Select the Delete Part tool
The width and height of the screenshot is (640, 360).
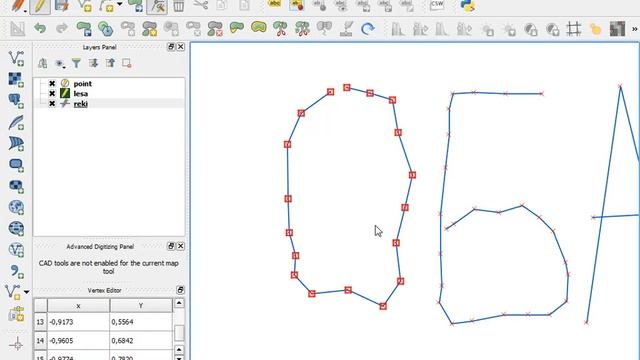coord(215,29)
